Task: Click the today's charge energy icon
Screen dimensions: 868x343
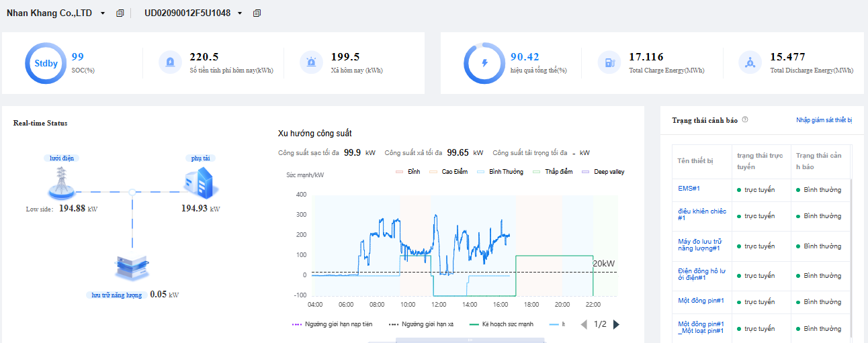Action: point(170,62)
